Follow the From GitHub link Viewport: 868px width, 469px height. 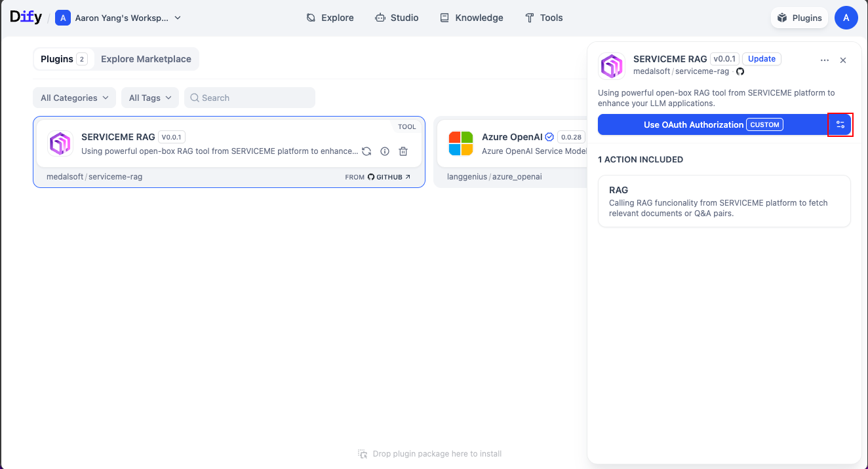(378, 177)
